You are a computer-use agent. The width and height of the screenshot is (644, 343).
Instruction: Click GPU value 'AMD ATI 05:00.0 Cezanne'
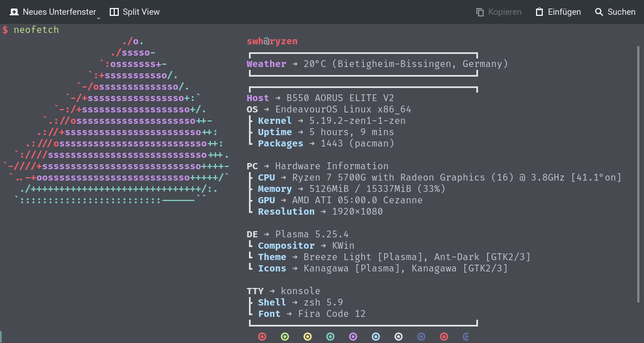click(357, 200)
